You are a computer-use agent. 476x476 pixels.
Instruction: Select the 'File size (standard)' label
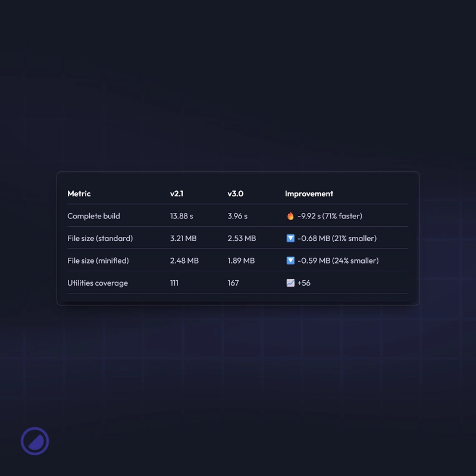100,239
